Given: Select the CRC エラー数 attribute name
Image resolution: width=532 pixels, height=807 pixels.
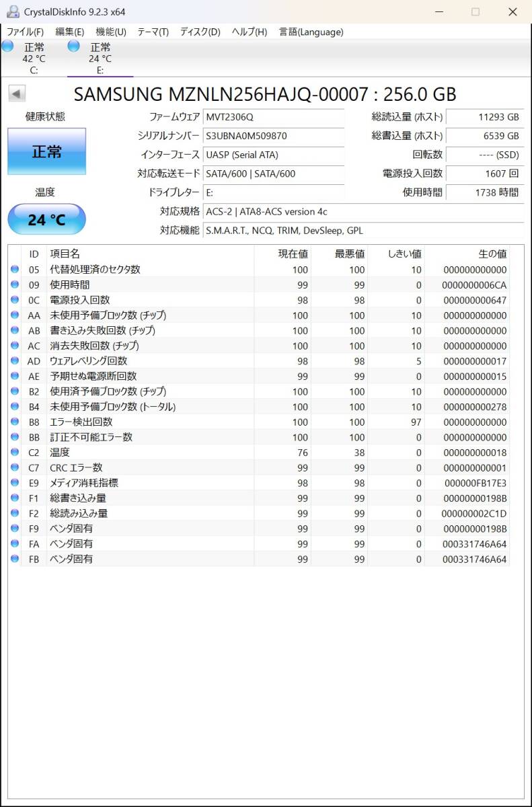Looking at the screenshot, I should click(x=76, y=468).
